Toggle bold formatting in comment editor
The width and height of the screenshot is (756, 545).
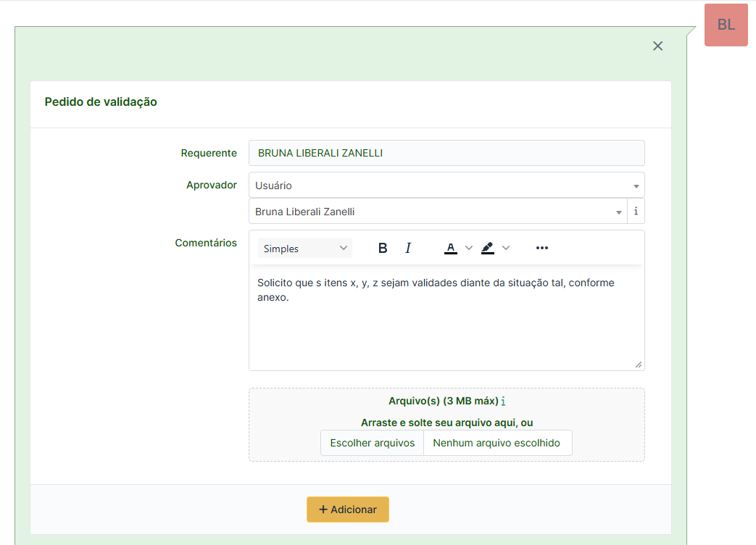point(383,249)
